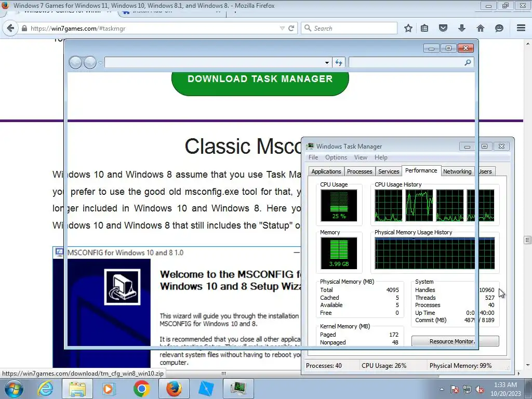Open blue tilted square taskbar app
Viewport: 532px width, 399px height.
[x=206, y=389]
